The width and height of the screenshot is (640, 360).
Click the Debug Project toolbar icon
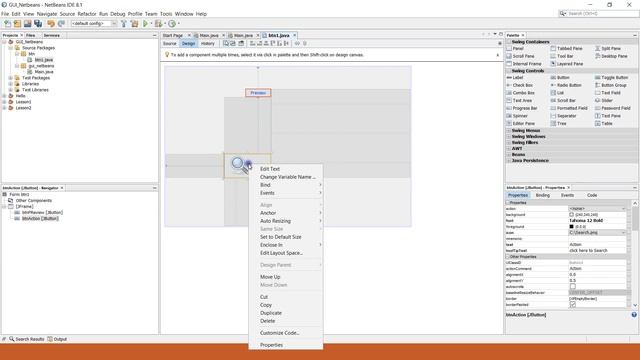coord(158,24)
